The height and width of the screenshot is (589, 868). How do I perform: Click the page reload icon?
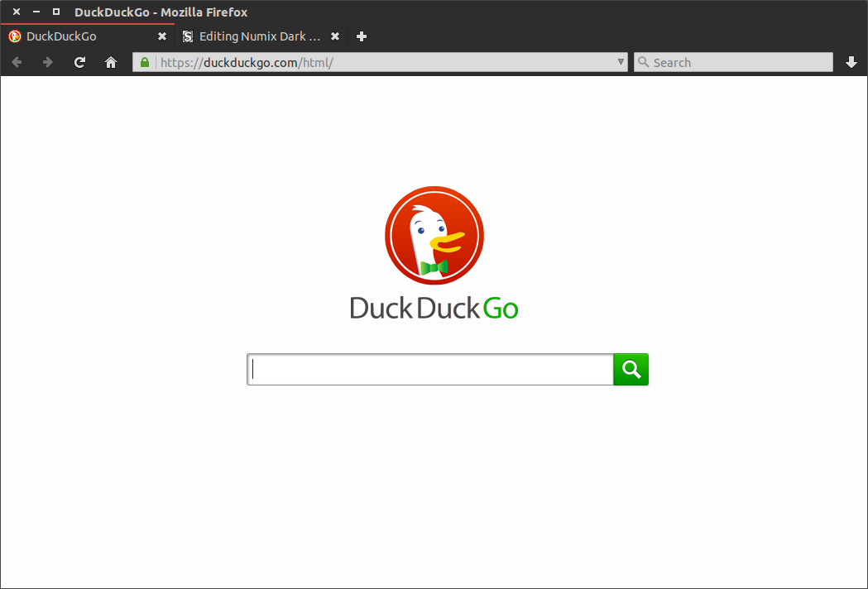point(79,62)
